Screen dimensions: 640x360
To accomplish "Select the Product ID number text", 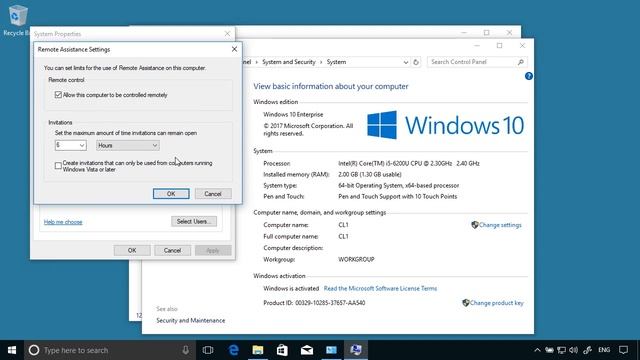I will [330, 303].
